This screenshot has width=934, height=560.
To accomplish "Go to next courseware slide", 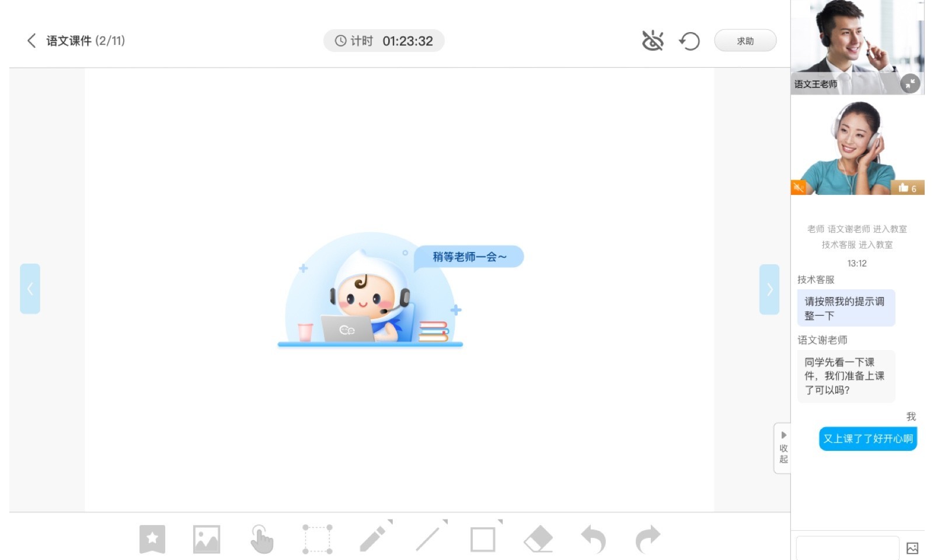I will pos(769,289).
